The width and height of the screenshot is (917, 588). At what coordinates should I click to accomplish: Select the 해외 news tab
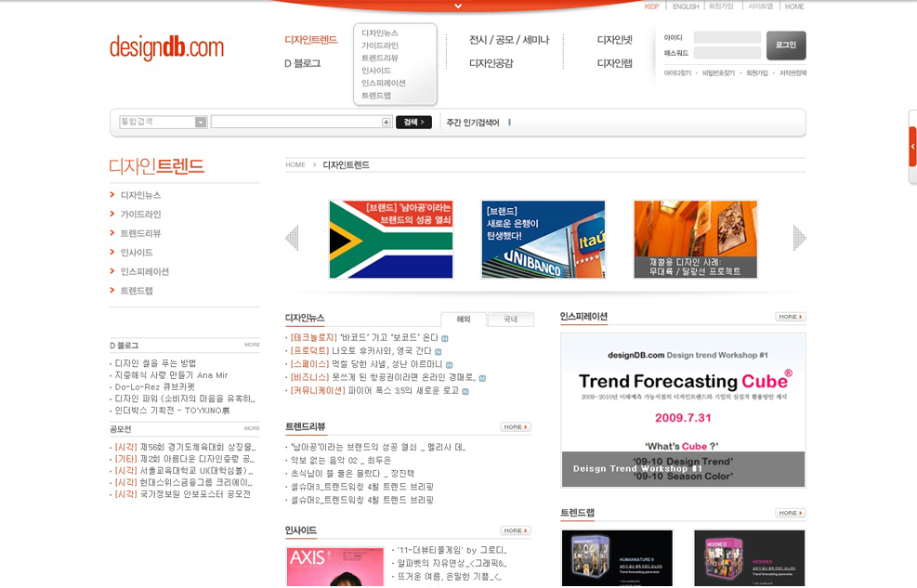click(464, 319)
